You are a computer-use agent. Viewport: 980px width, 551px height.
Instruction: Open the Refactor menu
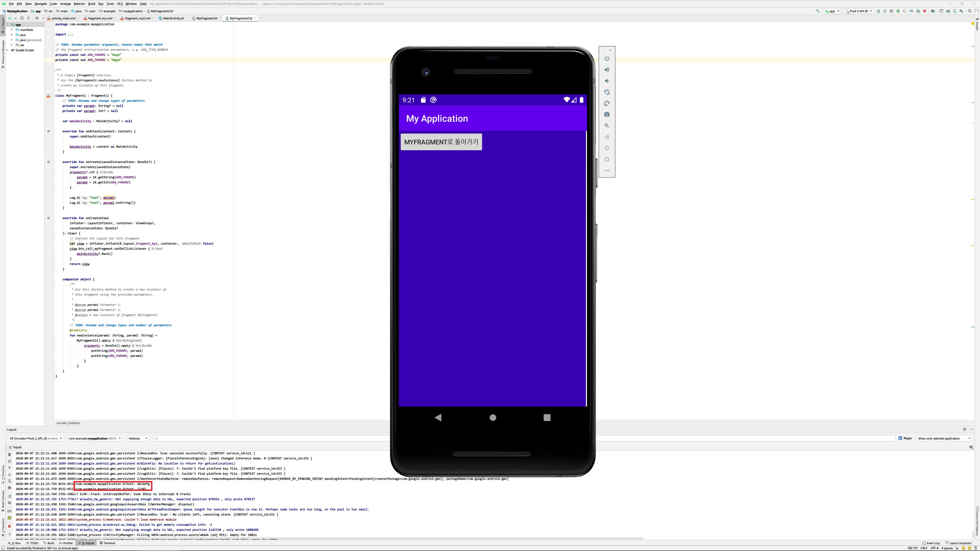79,4
